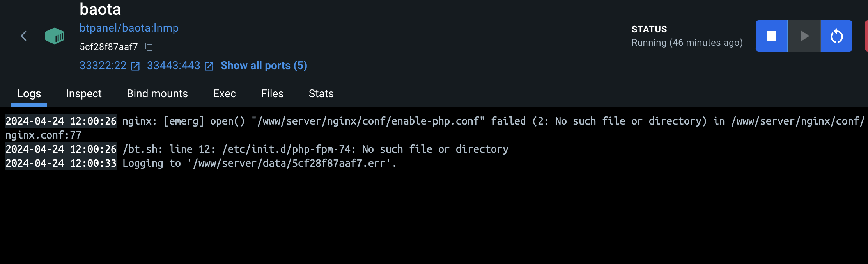Click the red delete button at the edge
868x264 pixels.
tap(866, 36)
